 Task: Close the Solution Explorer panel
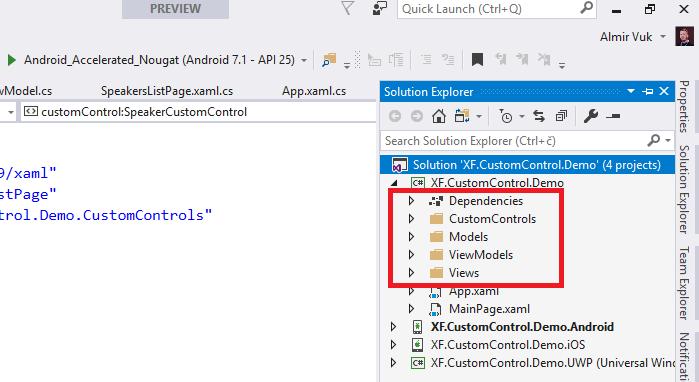664,91
